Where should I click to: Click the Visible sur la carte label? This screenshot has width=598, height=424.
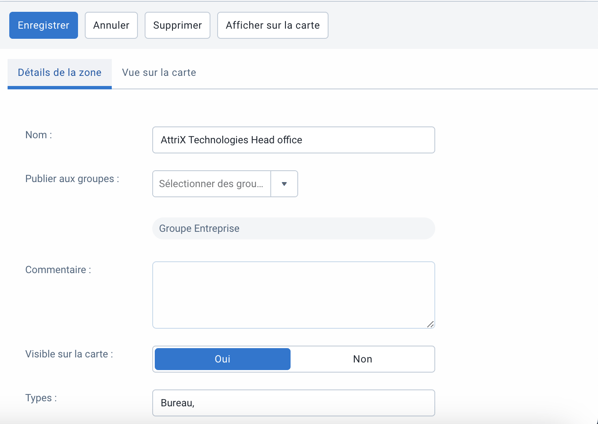coord(69,354)
